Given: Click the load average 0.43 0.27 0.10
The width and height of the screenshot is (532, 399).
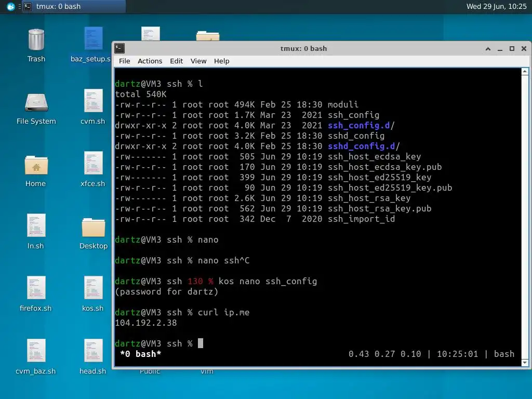Looking at the screenshot, I should tap(385, 354).
